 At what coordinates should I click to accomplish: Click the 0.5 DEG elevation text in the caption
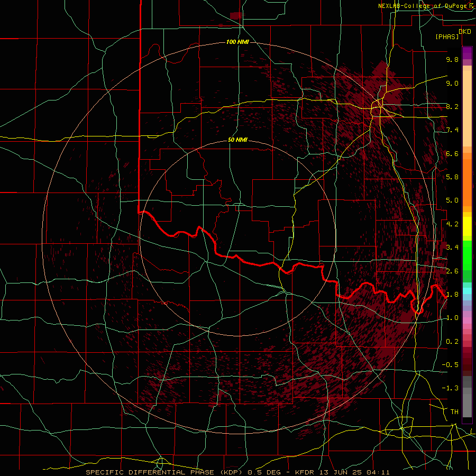pos(264,472)
